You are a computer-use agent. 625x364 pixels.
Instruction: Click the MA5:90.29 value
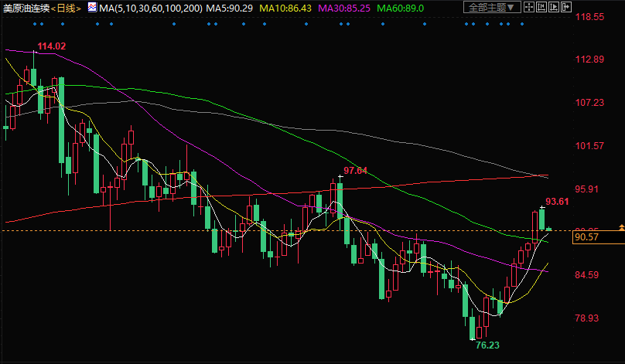[229, 8]
